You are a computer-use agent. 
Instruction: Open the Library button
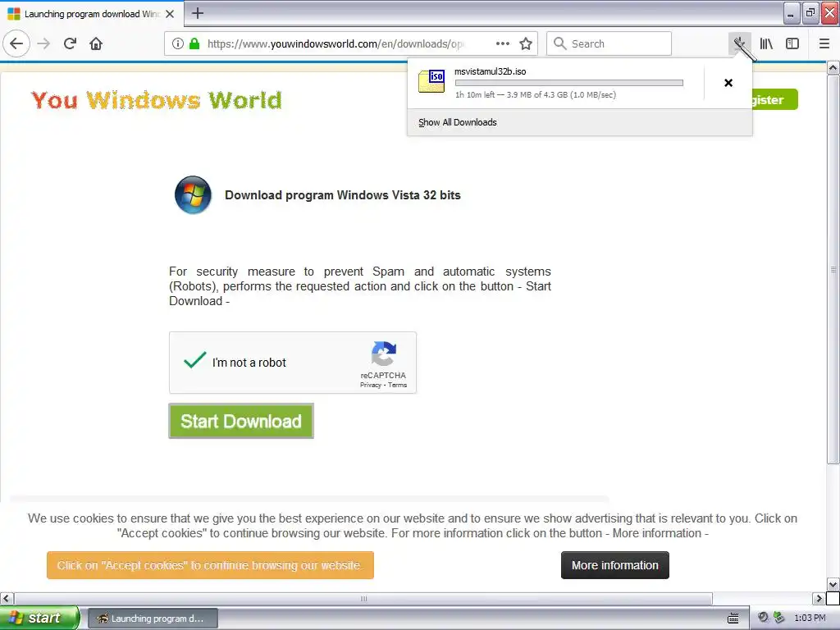pos(766,43)
